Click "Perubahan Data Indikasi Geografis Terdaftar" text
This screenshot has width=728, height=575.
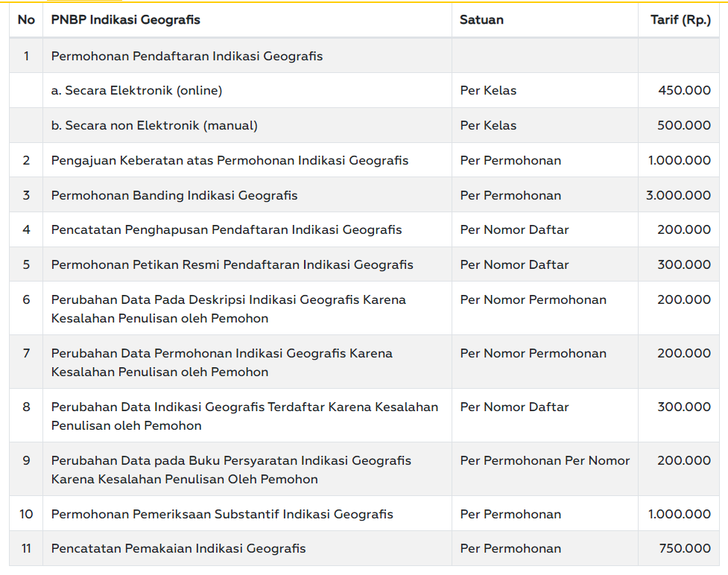(x=244, y=407)
